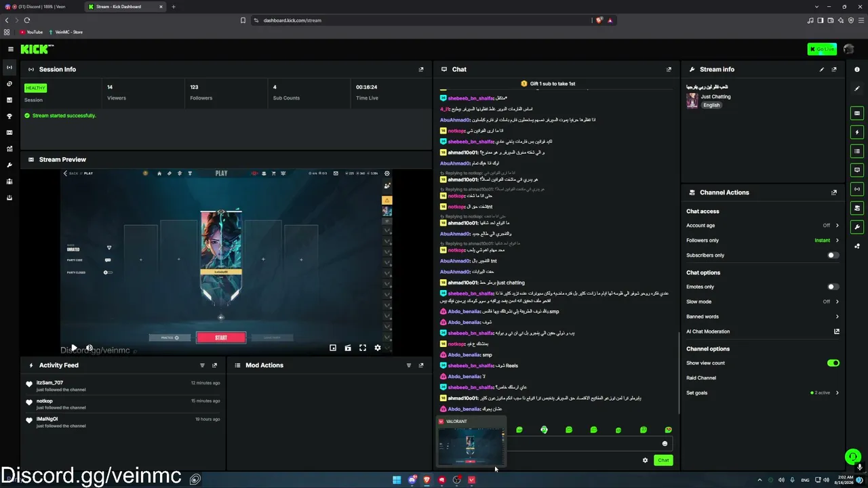The width and height of the screenshot is (868, 488).
Task: Click the lightning bolt widget icon
Action: coord(857,132)
